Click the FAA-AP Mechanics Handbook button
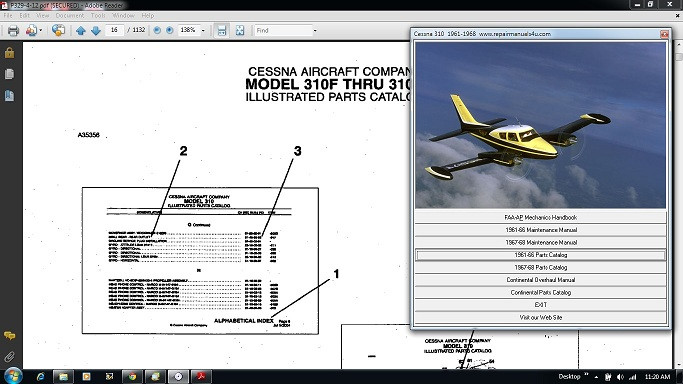Screen dimensions: 683x384 [x=541, y=217]
